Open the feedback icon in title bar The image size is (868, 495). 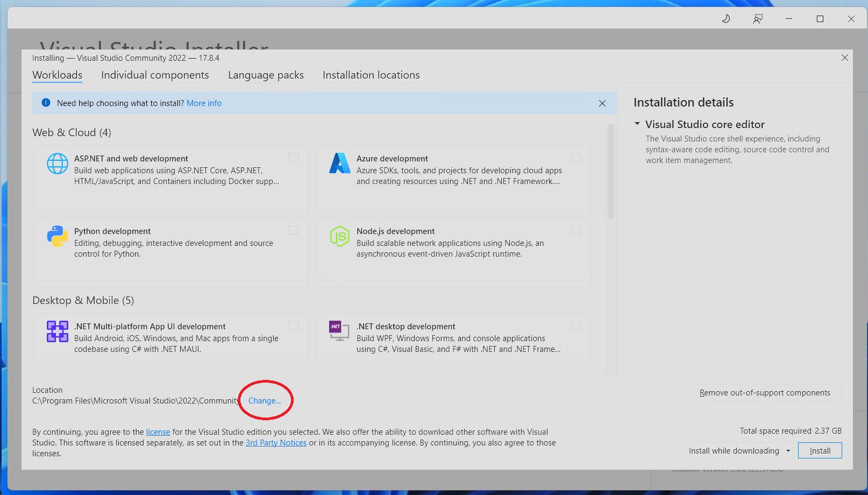click(758, 19)
